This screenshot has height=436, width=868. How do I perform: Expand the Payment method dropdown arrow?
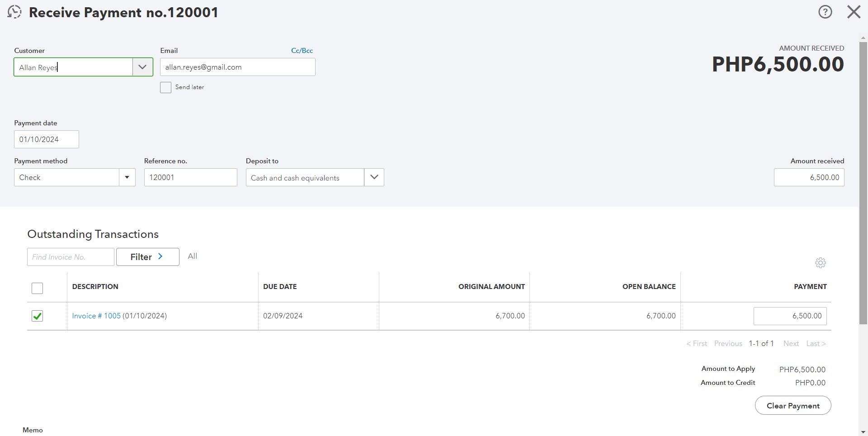[127, 177]
